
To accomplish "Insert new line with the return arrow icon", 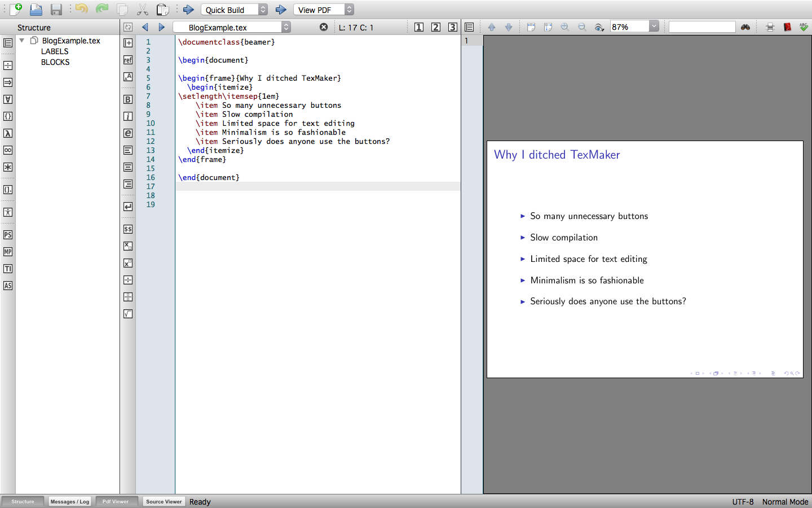I will tap(128, 207).
